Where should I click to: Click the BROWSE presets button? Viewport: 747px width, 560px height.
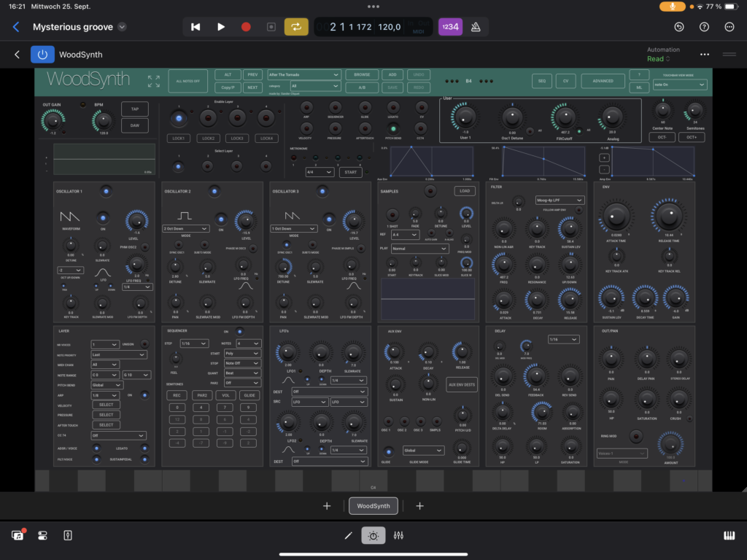coord(362,75)
